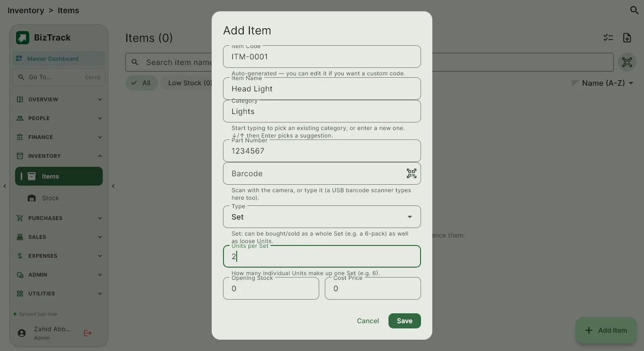Screen dimensions: 644x351
Task: Click the Inventory box icon
Action: [20, 156]
